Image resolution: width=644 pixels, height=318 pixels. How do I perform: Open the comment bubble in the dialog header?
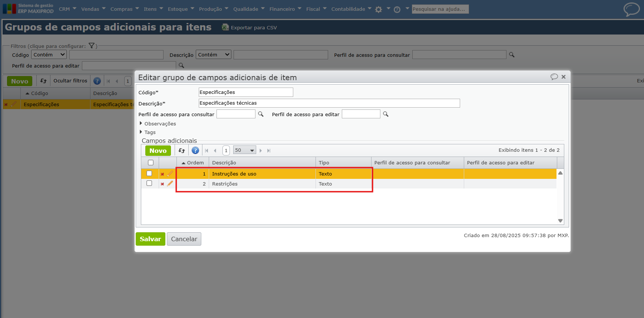pyautogui.click(x=554, y=77)
